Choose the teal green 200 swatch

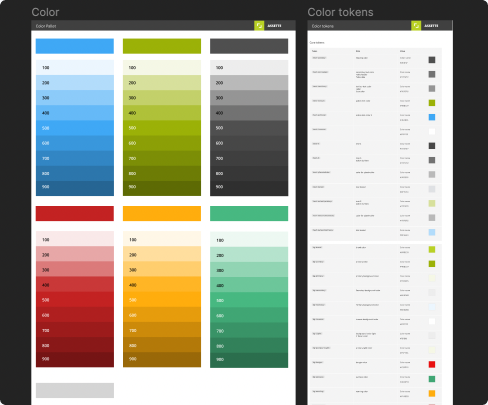[249, 255]
